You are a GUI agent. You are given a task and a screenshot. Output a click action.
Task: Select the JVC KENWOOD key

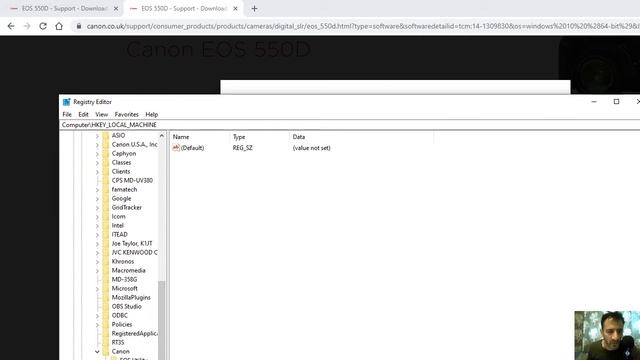(134, 252)
